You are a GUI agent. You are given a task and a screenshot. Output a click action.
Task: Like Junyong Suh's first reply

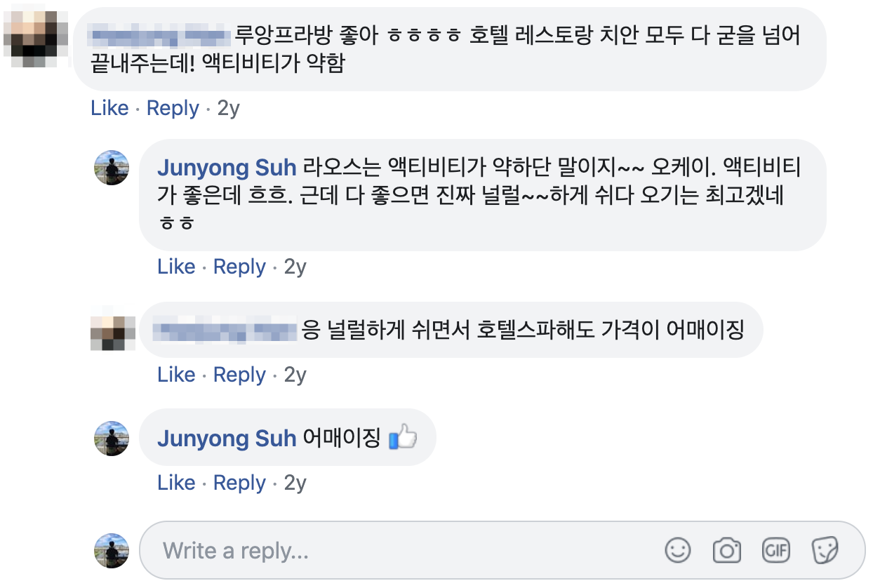point(177,266)
